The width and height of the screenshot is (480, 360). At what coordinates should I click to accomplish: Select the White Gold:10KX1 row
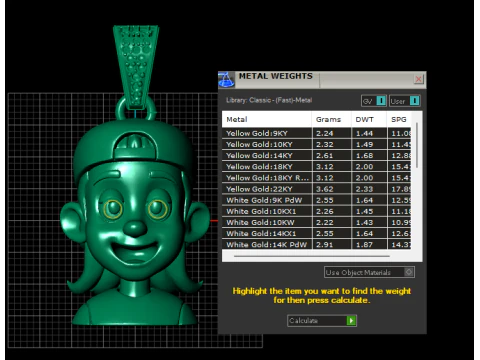316,211
